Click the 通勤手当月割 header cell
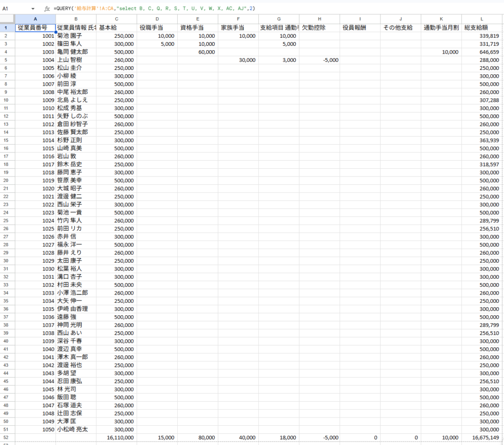Viewport: 504px width, 445px height. pyautogui.click(x=441, y=28)
